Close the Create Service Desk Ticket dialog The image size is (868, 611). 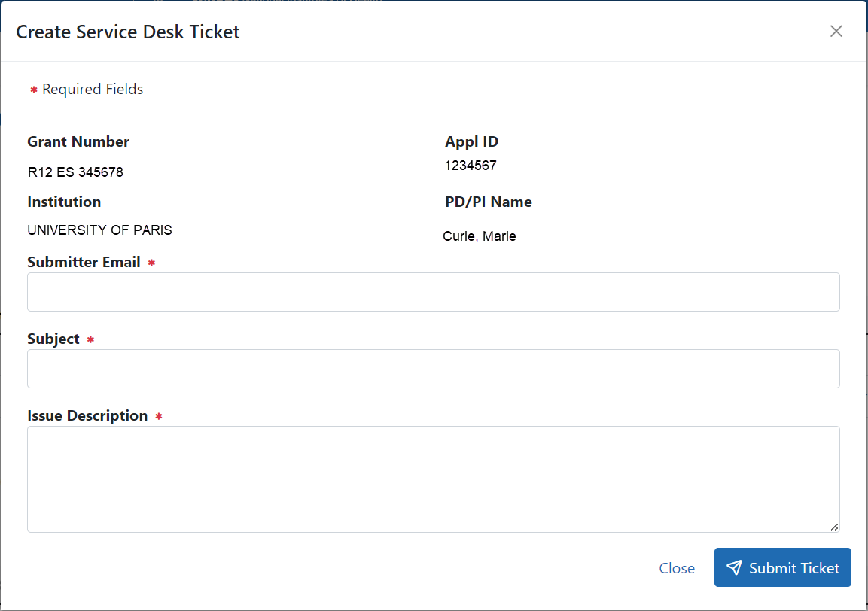point(836,31)
